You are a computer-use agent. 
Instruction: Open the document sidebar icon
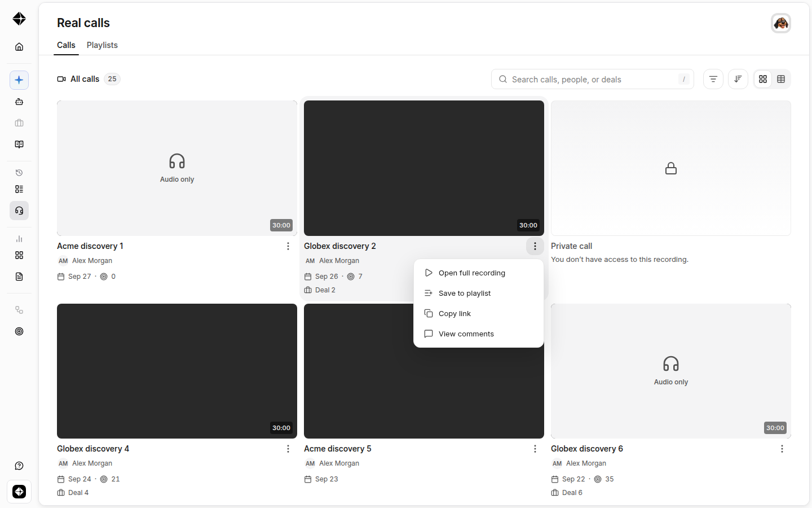pyautogui.click(x=19, y=277)
